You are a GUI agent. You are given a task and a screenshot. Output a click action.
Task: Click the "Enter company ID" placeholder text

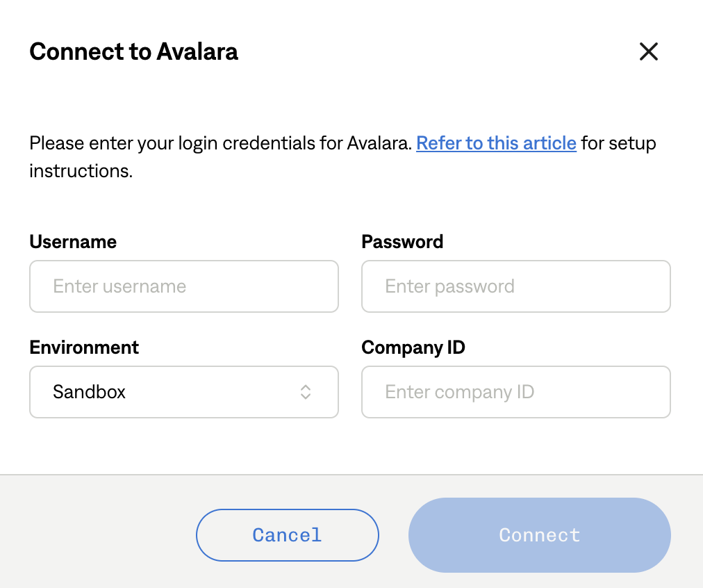tap(459, 392)
